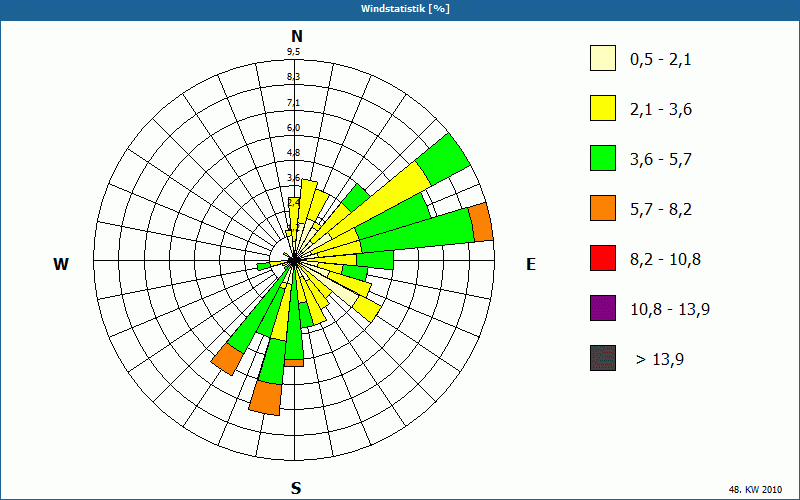This screenshot has height=500, width=800.
Task: Click the legend label 3,6 - 5,7
Action: (661, 160)
